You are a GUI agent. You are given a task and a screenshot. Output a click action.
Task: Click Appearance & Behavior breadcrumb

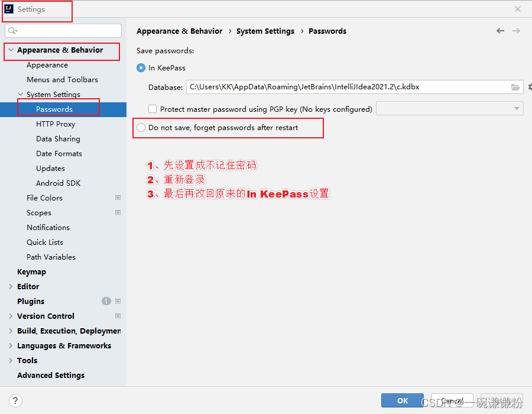click(180, 31)
